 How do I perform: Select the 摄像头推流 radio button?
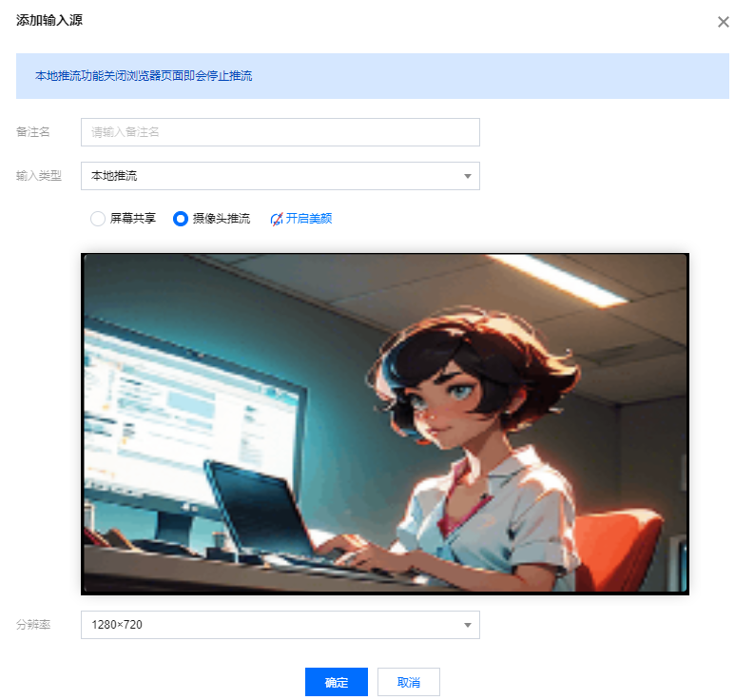click(x=181, y=219)
